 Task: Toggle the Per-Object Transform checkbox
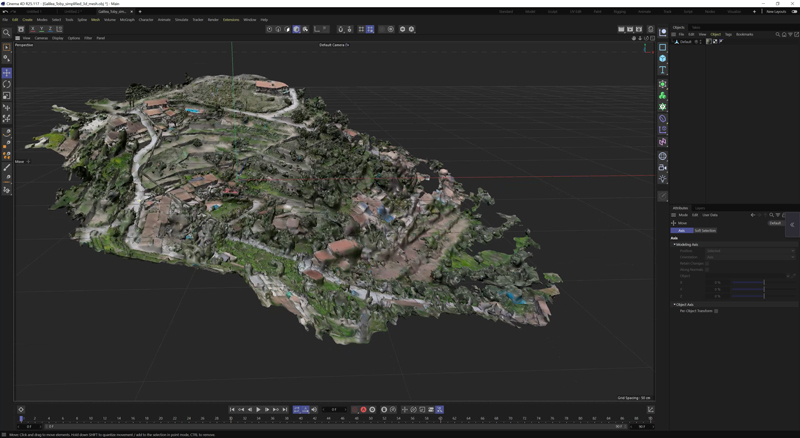coord(716,311)
